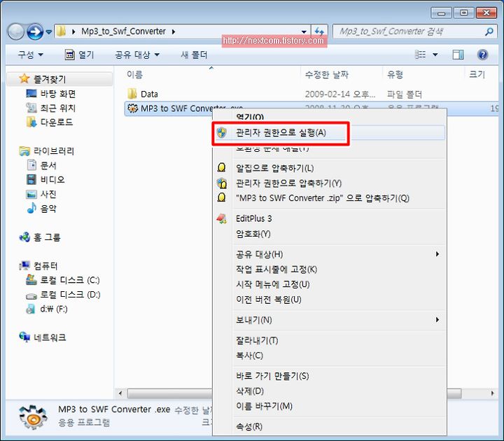Open 로컬 디스크 (C:) in navigation pane
Screen dimensions: 504x441
click(x=63, y=280)
